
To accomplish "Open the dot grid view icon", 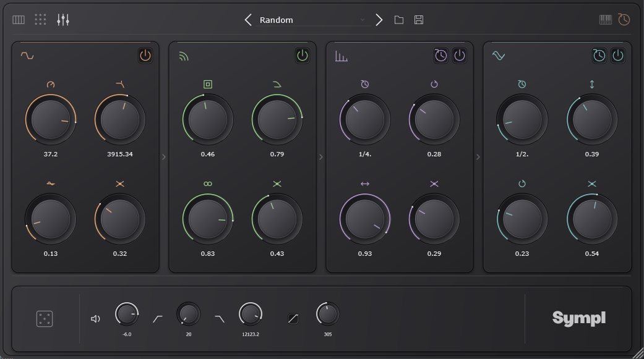I will click(40, 20).
